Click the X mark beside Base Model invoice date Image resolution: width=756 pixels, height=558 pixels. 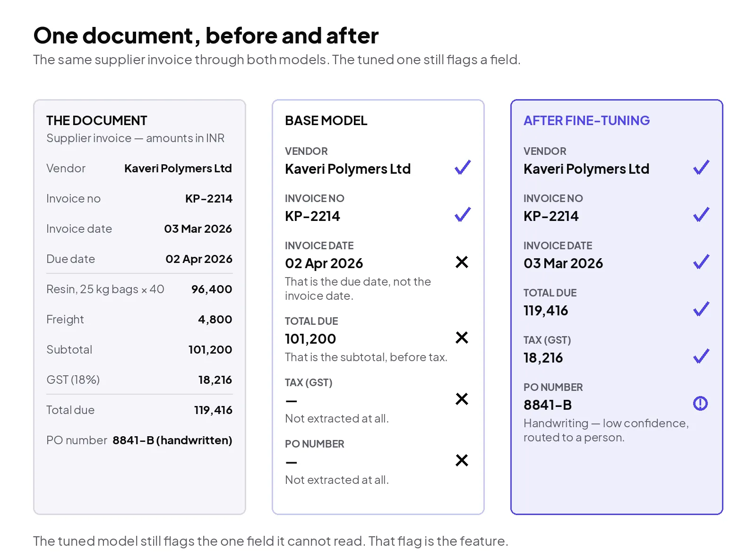(x=462, y=262)
